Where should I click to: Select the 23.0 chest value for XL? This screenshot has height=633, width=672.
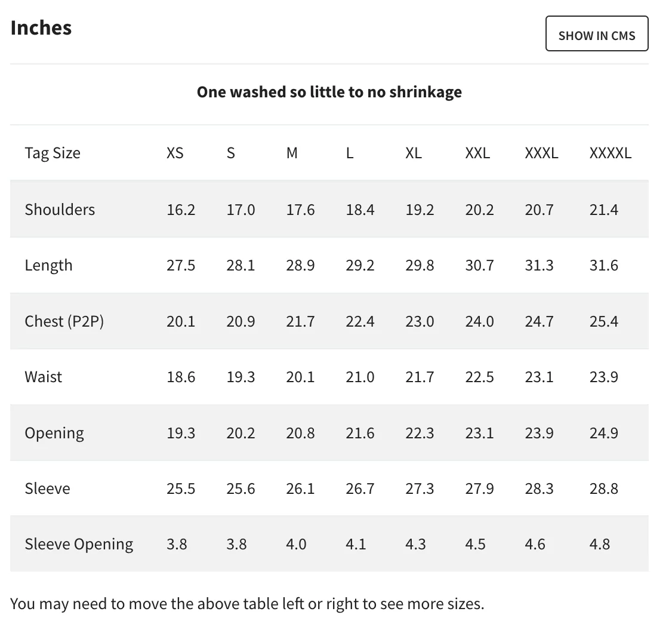420,321
